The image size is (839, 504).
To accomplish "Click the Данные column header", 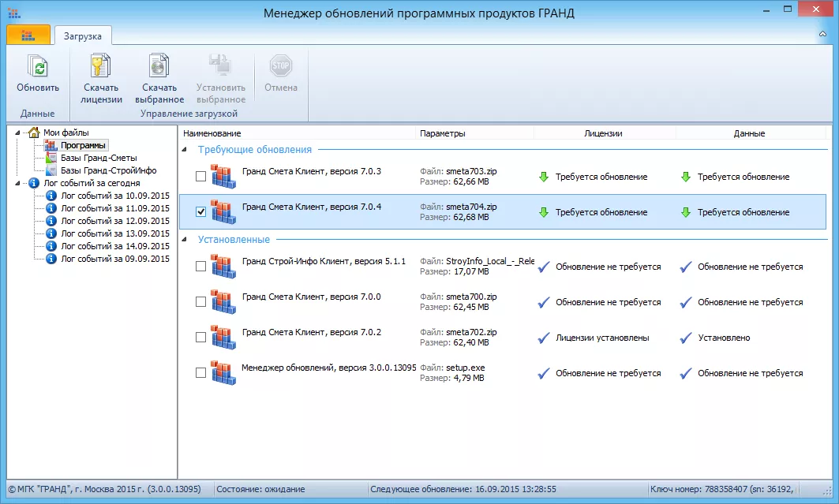I will coord(749,133).
